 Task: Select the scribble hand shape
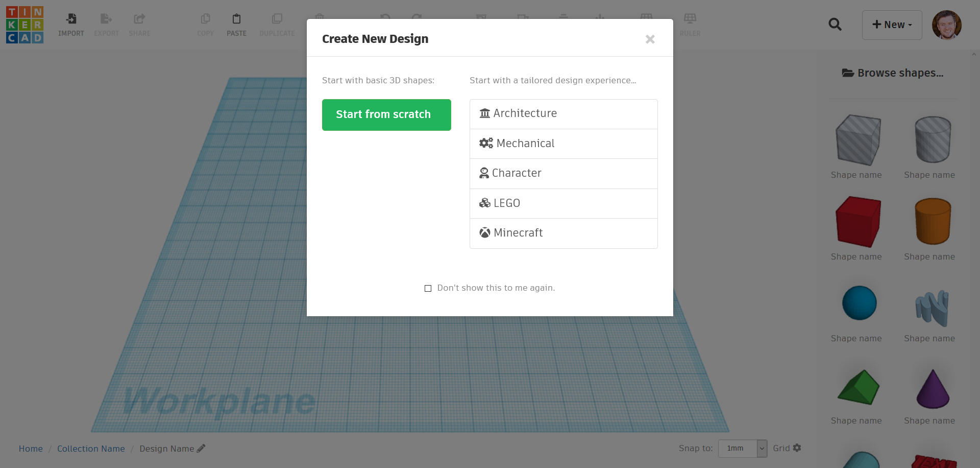(x=932, y=308)
